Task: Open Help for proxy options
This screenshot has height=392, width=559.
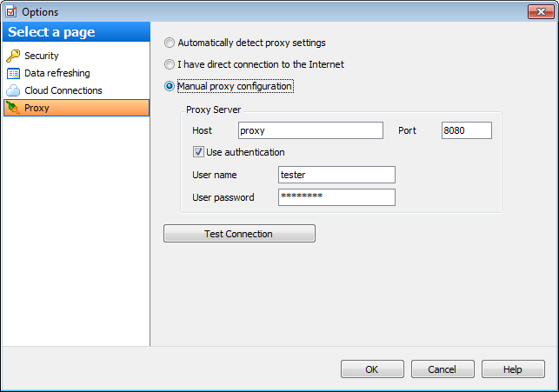Action: (x=513, y=369)
